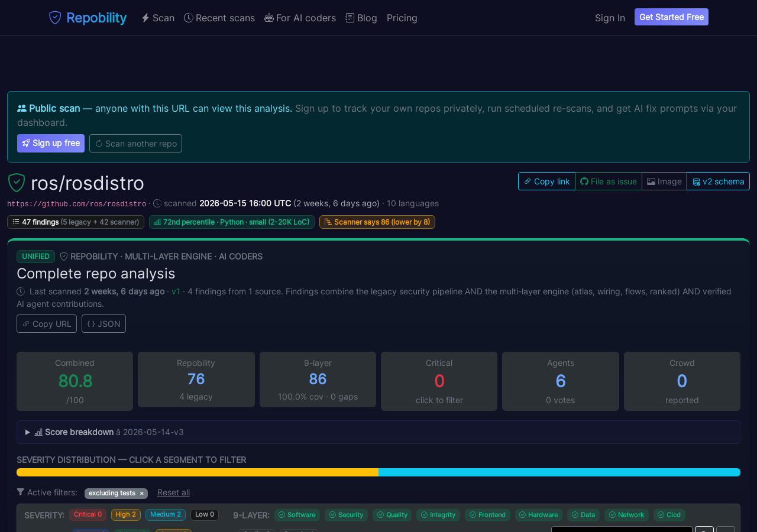Click the Repobility 76 score card
The height and width of the screenshot is (532, 757).
point(196,379)
